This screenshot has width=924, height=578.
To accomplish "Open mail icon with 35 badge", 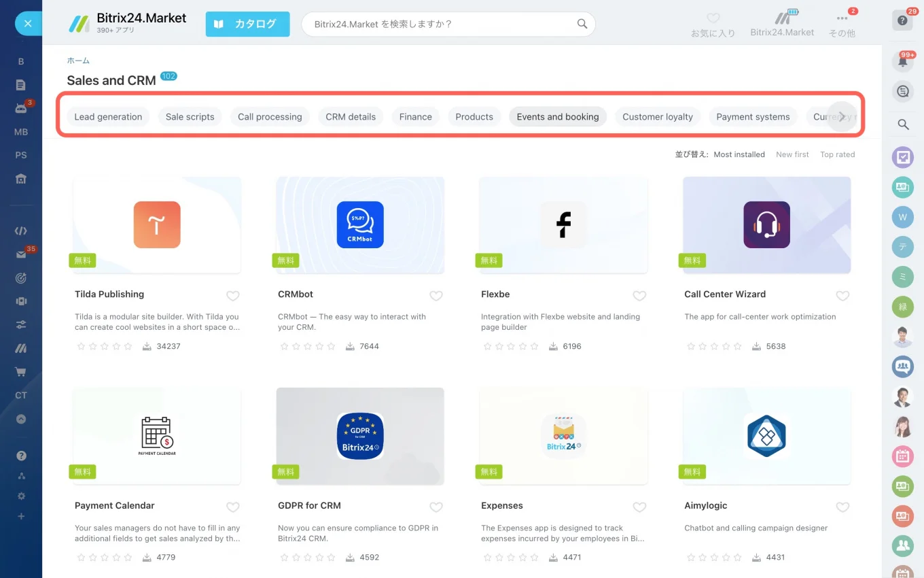I will pyautogui.click(x=21, y=254).
